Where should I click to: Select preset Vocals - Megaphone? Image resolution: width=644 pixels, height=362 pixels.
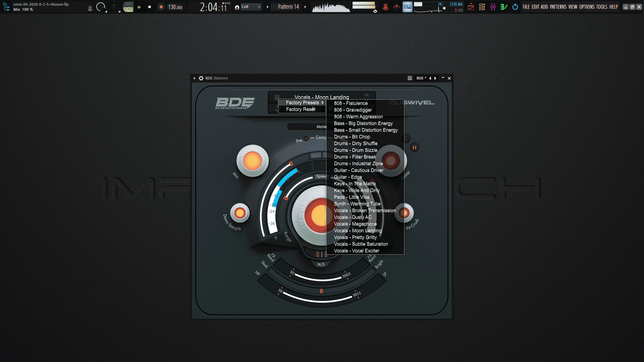[365, 224]
